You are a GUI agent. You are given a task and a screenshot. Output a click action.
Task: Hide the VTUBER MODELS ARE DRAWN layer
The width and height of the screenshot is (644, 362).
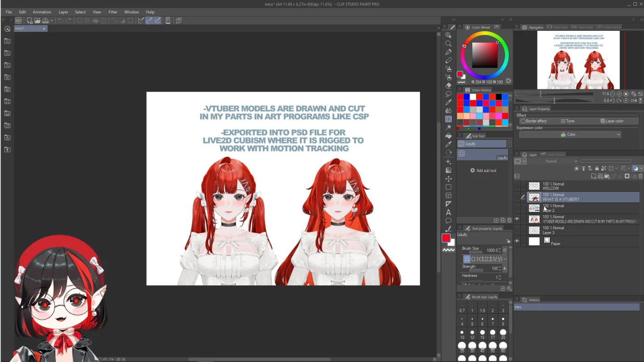coord(517,219)
